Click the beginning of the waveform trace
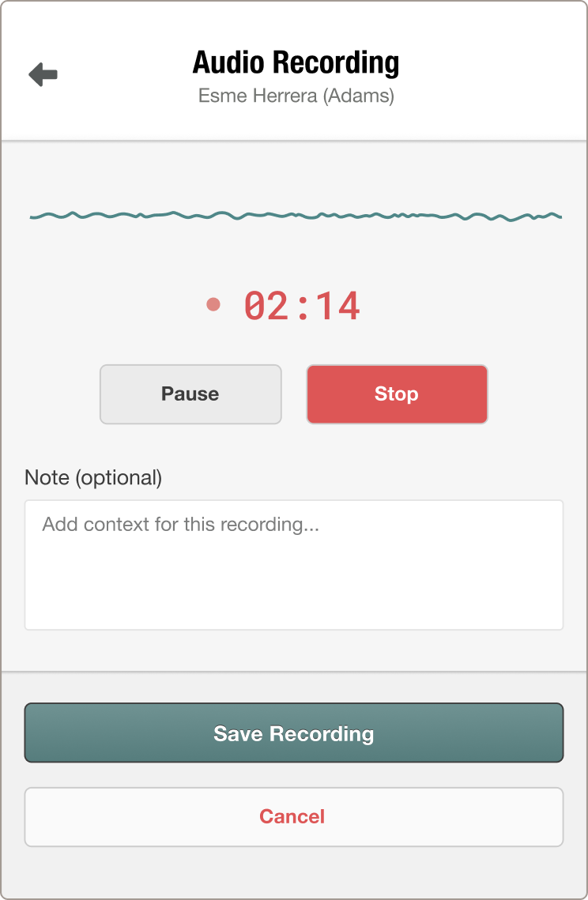The width and height of the screenshot is (588, 900). pos(32,217)
